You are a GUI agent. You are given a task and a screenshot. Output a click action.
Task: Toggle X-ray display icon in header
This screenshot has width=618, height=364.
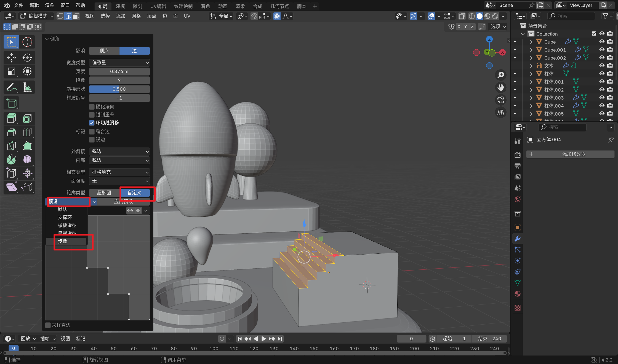click(x=462, y=16)
